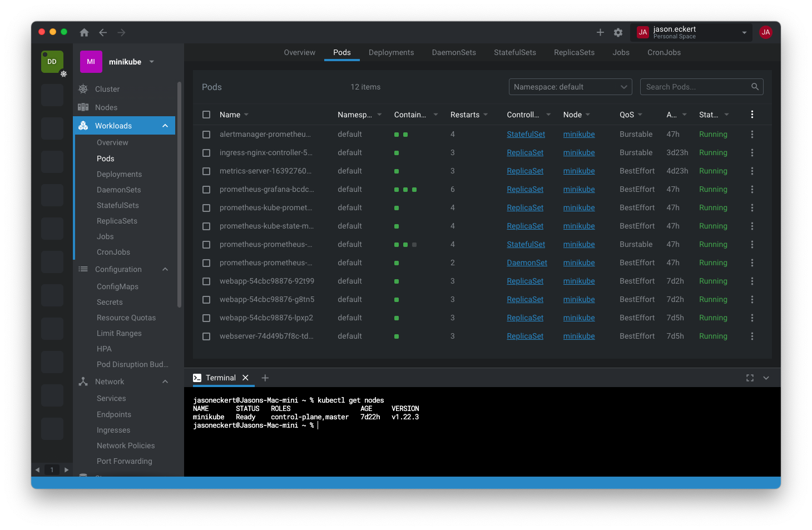Open the CronJobs tab
812x530 pixels.
(664, 53)
